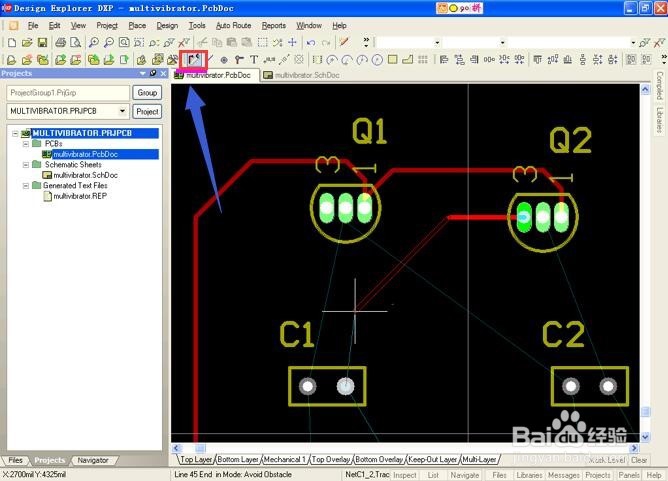Expand standard toolbar overflow chevron
Viewport: 668px width, 481px height.
366,42
